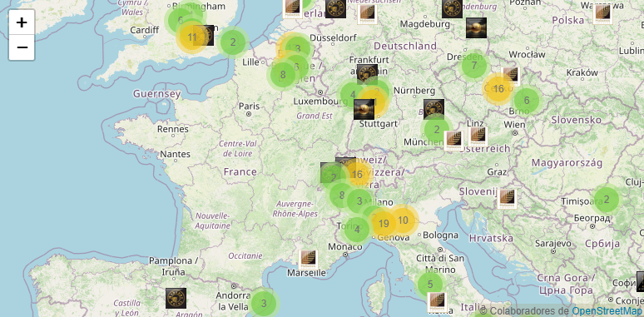Open the green 2 cluster near München
The height and width of the screenshot is (317, 644).
click(437, 130)
